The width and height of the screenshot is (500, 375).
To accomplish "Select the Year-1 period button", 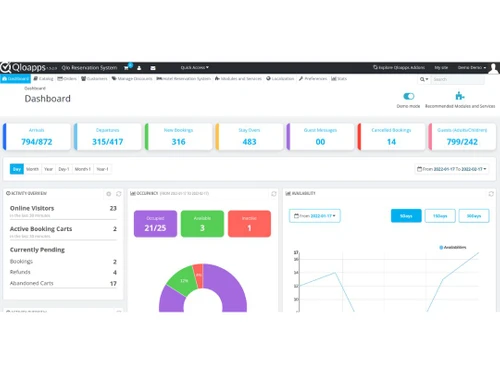I will coord(102,169).
